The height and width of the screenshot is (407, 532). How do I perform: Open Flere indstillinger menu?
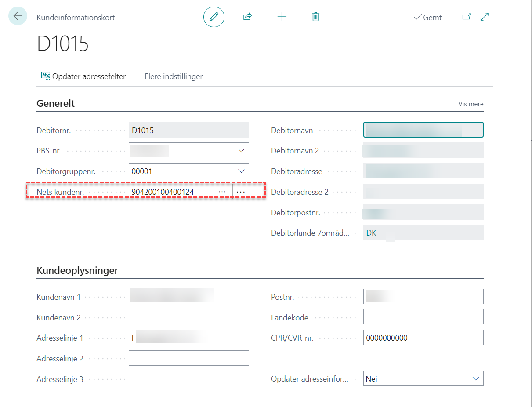(174, 76)
